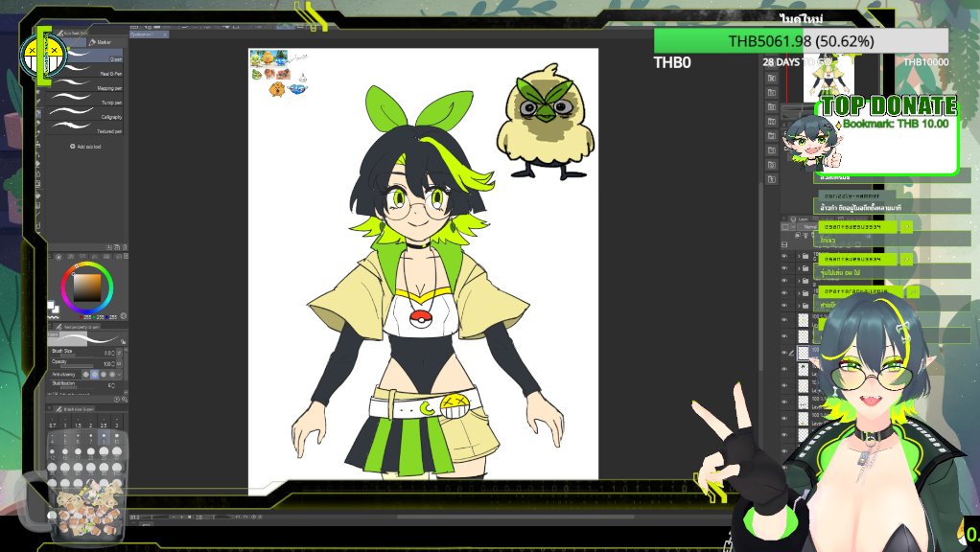This screenshot has height=552, width=980.
Task: Choose the G-pen sub tool
Action: pyautogui.click(x=87, y=57)
